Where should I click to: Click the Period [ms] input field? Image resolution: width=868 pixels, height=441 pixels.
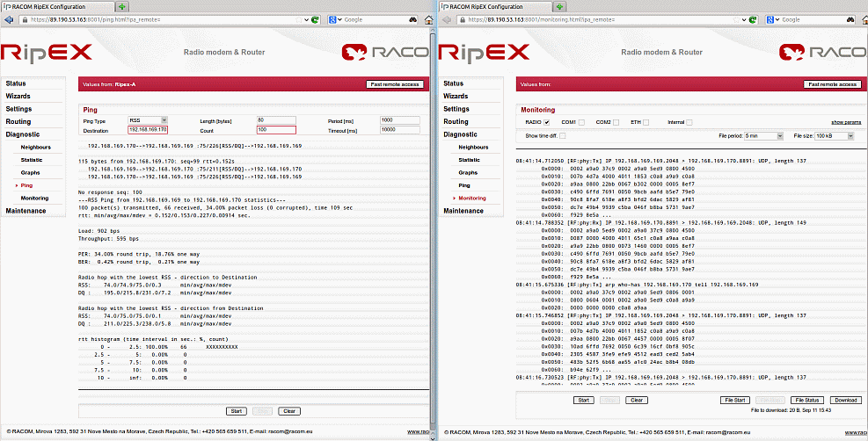(400, 120)
